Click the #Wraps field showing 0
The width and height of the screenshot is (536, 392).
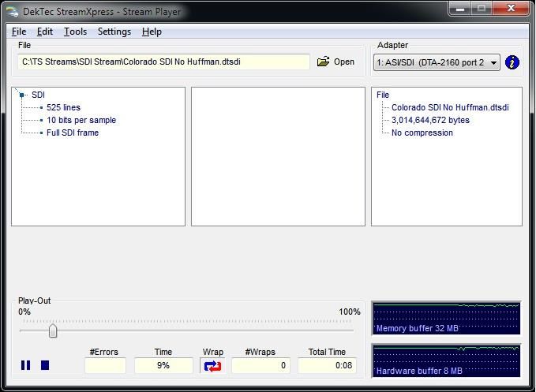pos(261,365)
